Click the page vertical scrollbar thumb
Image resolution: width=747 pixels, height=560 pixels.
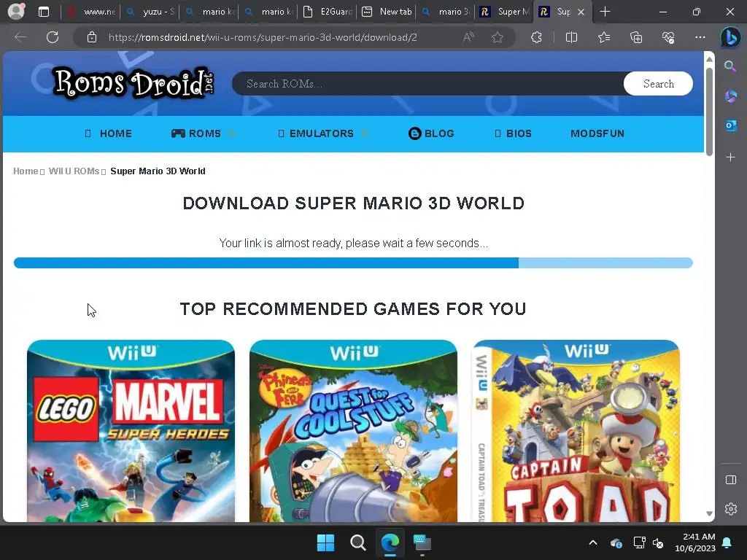[709, 112]
